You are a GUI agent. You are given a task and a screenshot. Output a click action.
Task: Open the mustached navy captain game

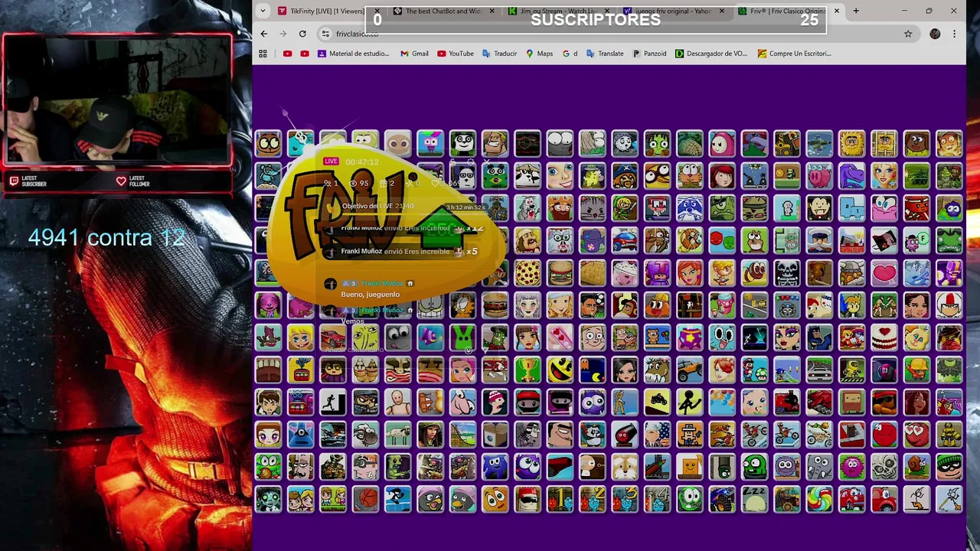click(x=819, y=240)
